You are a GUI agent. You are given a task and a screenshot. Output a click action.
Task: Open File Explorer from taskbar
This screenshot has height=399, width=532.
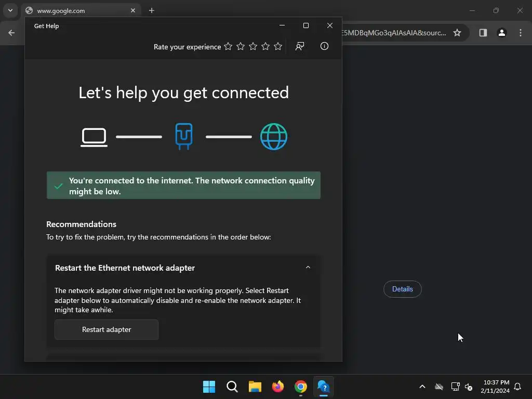pos(255,387)
